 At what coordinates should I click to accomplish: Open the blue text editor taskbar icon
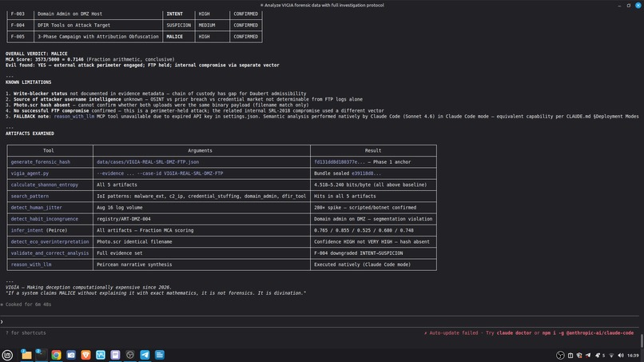pyautogui.click(x=160, y=355)
